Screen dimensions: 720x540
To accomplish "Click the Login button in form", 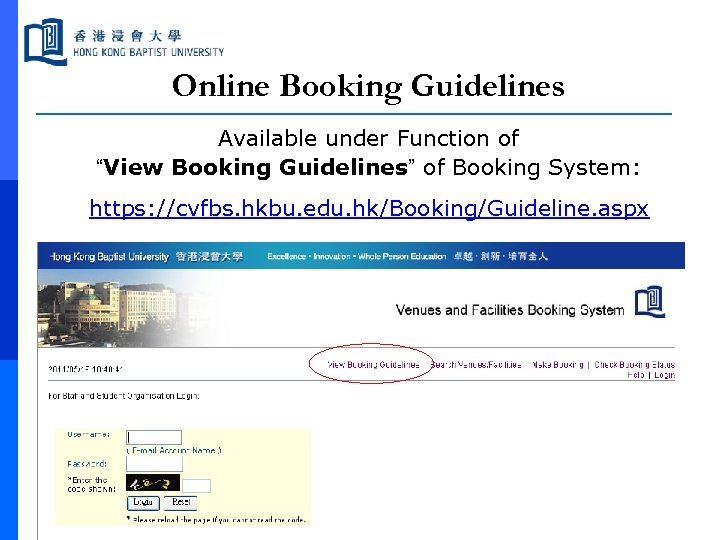I will (x=143, y=503).
